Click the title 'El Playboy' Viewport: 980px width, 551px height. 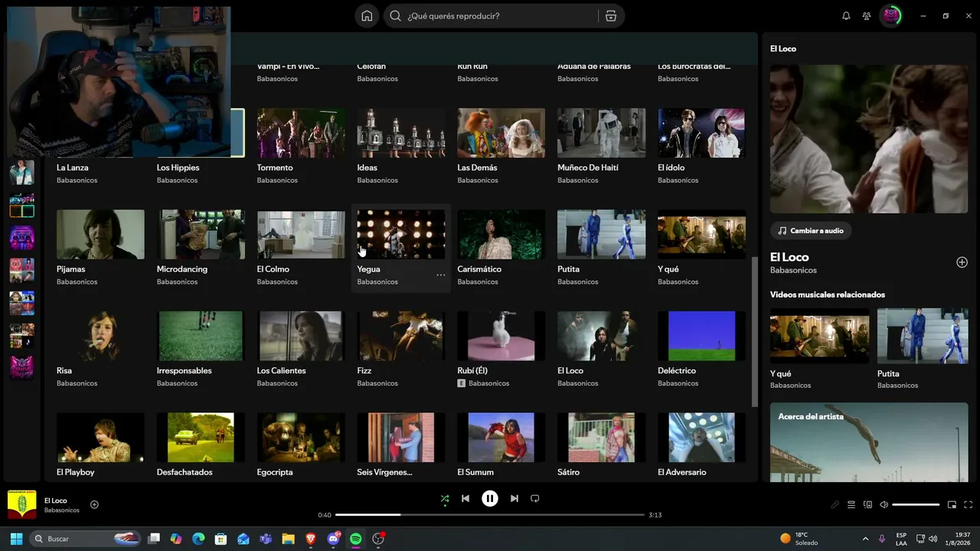[x=76, y=472]
